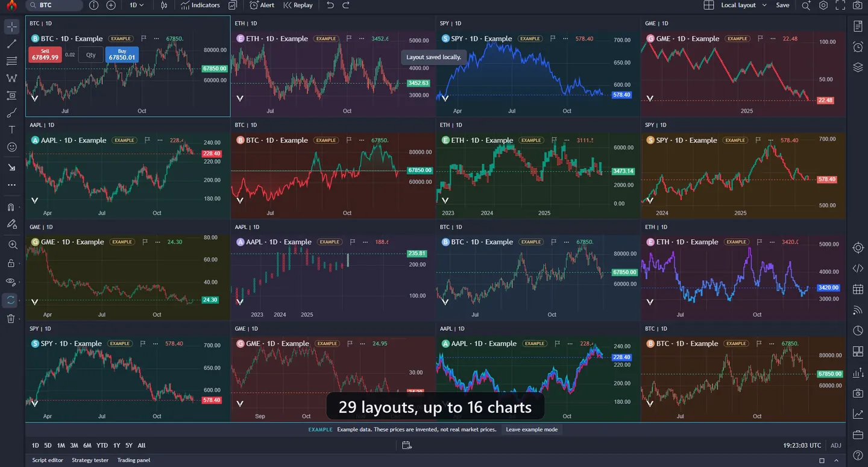868x467 pixels.
Task: Open the Fibonacci retracement tool group
Action: point(11,61)
